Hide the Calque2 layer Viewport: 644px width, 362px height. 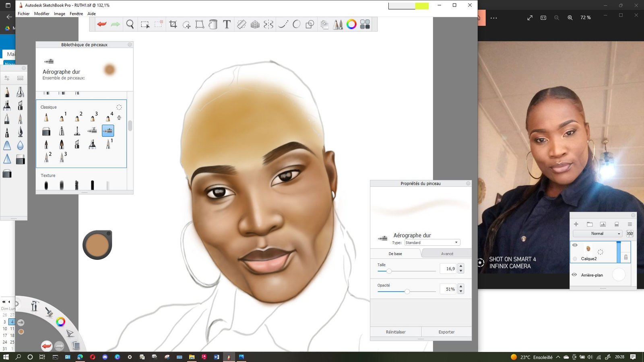[x=575, y=245]
